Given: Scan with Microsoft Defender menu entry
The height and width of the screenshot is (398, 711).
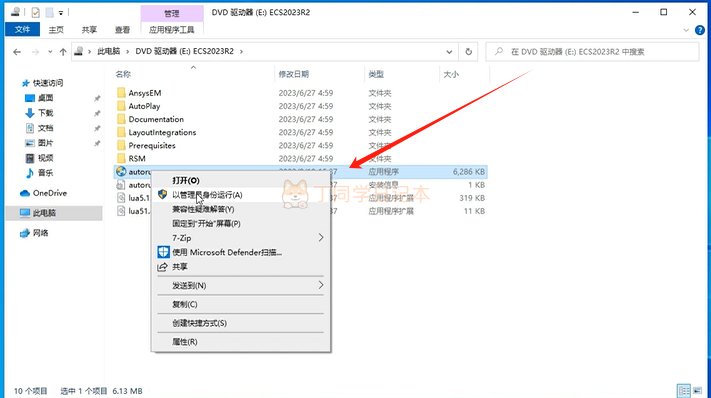Looking at the screenshot, I should click(241, 252).
